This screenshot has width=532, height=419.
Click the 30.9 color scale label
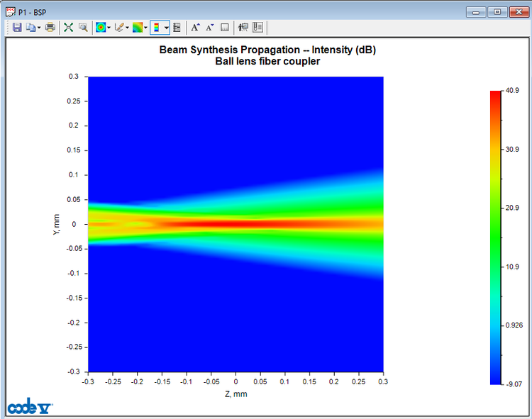pos(512,150)
